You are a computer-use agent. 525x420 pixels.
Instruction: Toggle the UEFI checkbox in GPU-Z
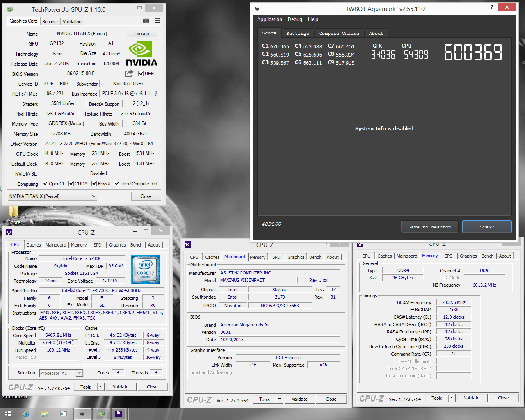coord(141,74)
